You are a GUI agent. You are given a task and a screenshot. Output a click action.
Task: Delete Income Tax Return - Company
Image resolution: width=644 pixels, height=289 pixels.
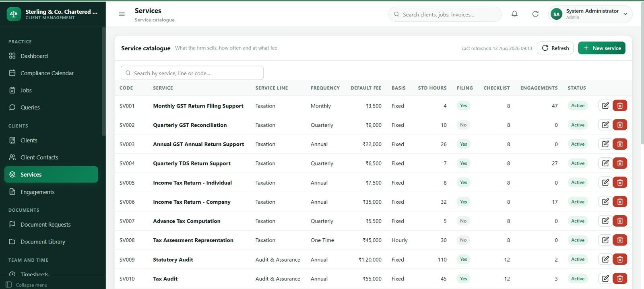pos(620,202)
